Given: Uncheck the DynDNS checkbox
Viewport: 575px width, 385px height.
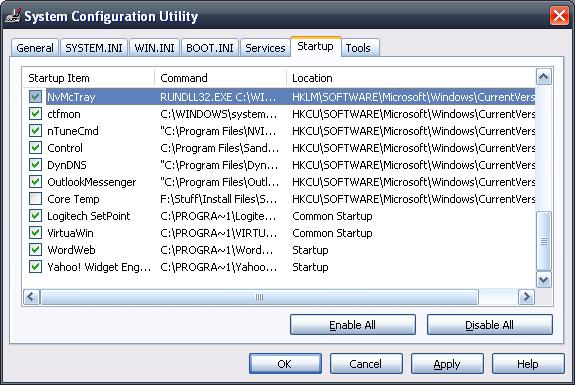Looking at the screenshot, I should [35, 165].
